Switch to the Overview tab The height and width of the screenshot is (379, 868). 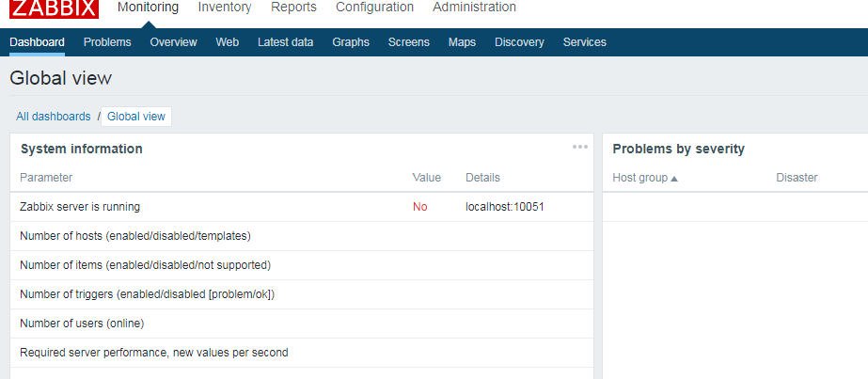[173, 42]
